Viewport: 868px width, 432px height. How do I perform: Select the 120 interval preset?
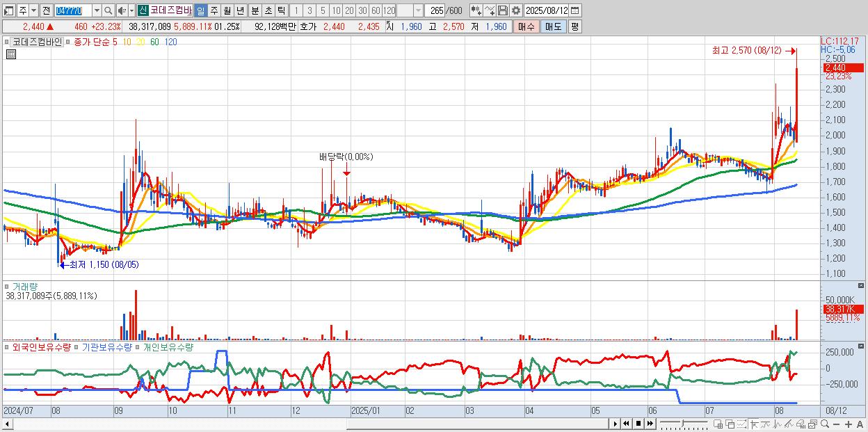tap(389, 10)
